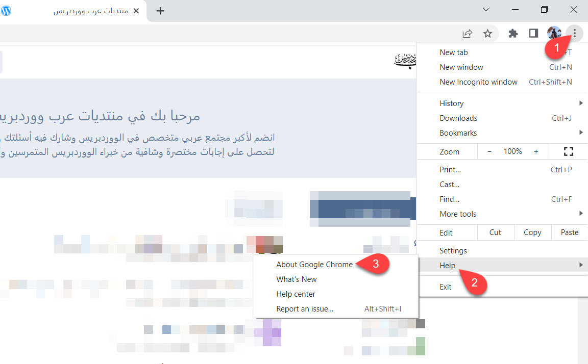Choose Print... from the menu
588x364 pixels.
click(x=502, y=170)
